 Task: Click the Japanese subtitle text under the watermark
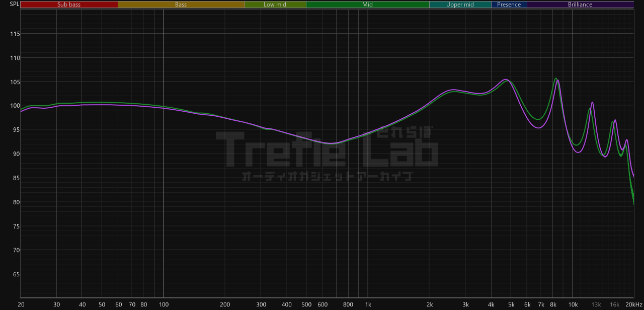[x=327, y=176]
